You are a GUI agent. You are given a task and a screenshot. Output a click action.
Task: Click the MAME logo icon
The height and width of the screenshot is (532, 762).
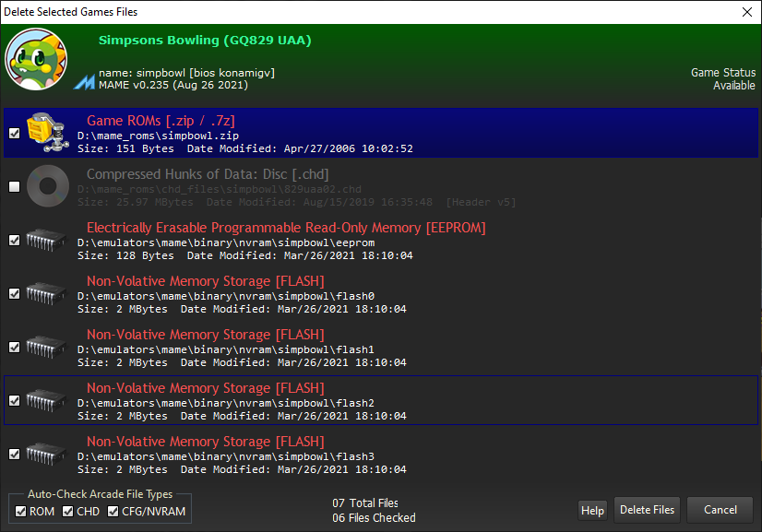[85, 81]
